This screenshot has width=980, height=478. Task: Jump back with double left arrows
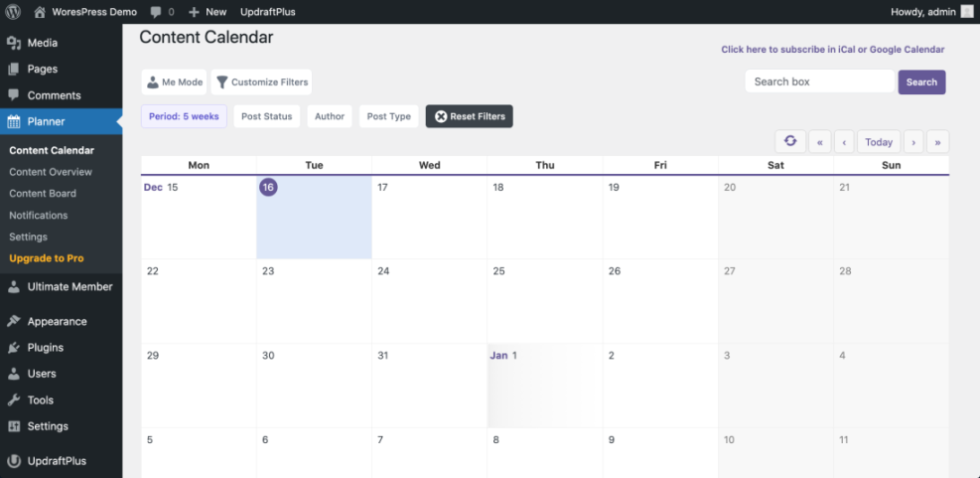(x=820, y=142)
